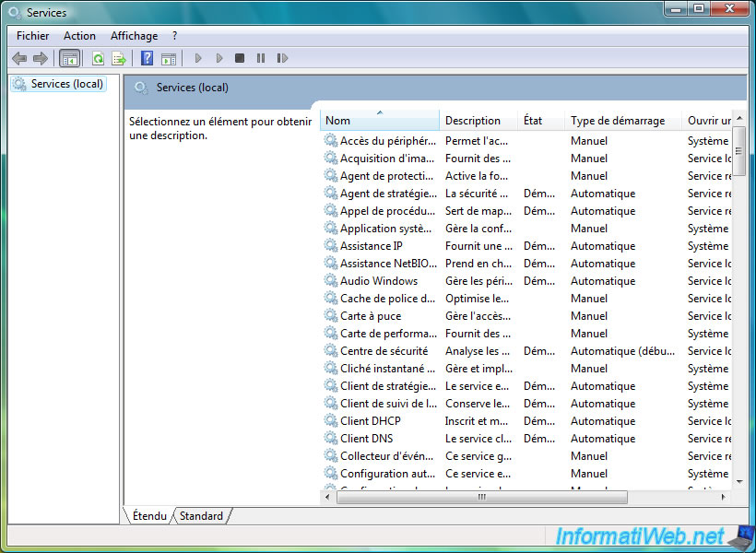756x553 pixels.
Task: Sort services by the Nom column header
Action: coord(379,121)
